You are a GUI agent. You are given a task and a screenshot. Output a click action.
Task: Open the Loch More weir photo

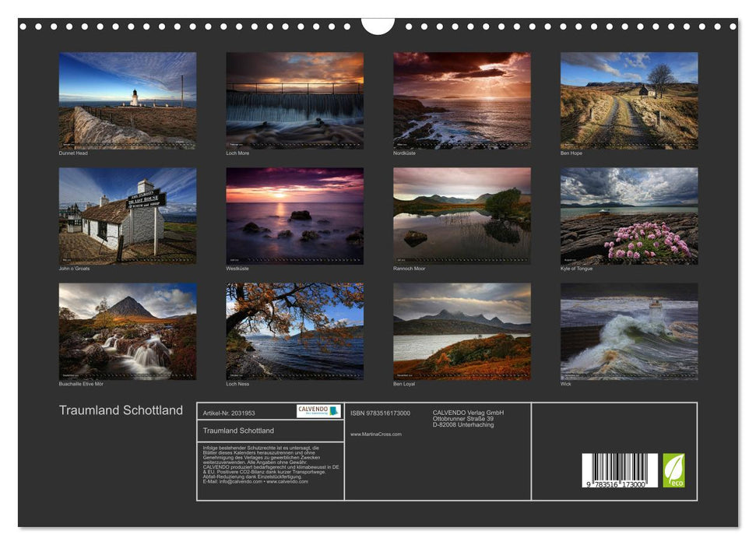[294, 100]
